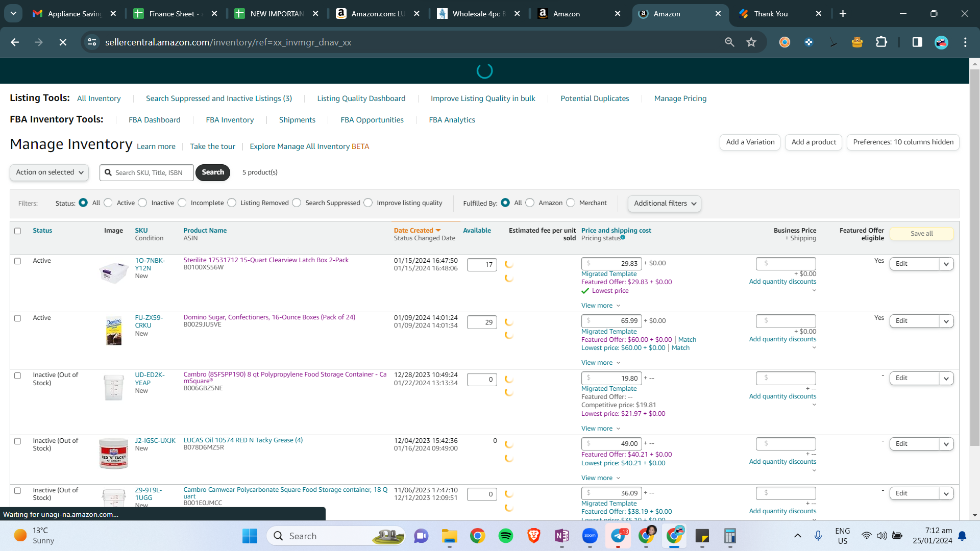Image resolution: width=980 pixels, height=551 pixels.
Task: Open Zoom from the taskbar
Action: click(590, 536)
